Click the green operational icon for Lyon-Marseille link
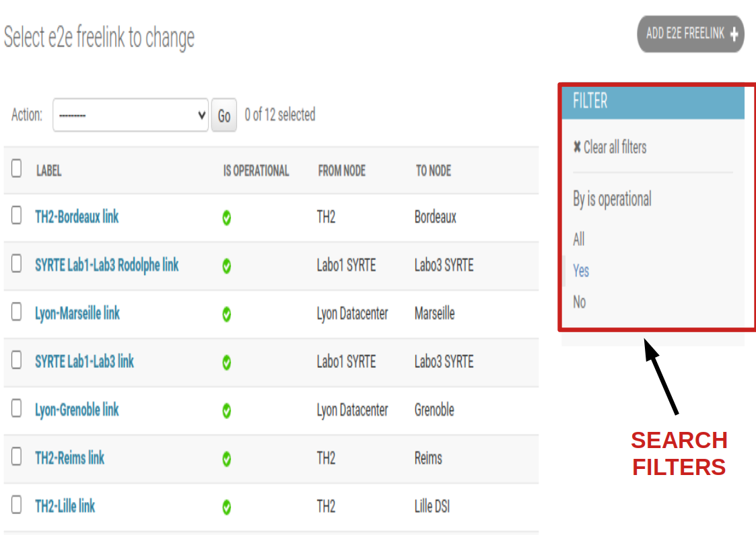The image size is (756, 535). [227, 314]
